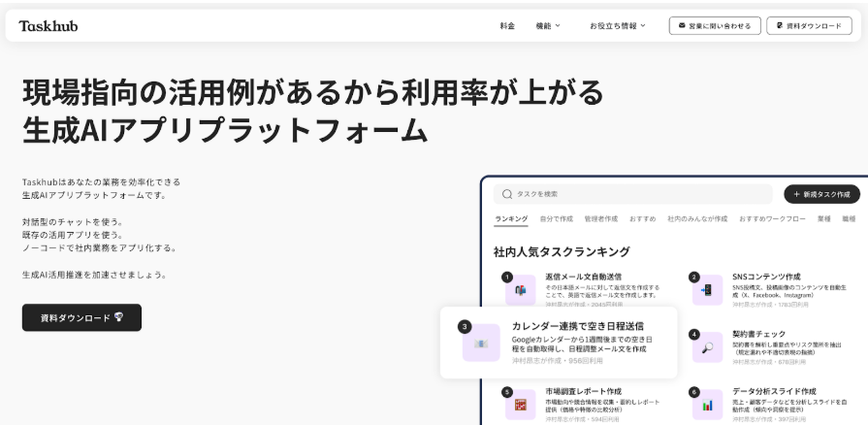Click rank badge number 1

coord(507,278)
